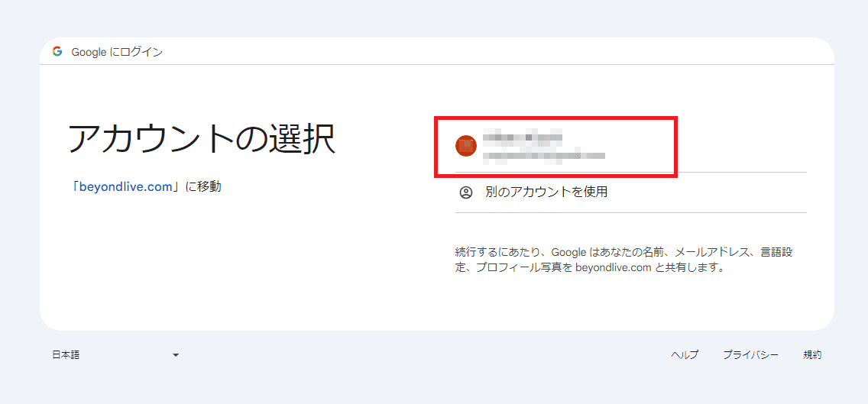The image size is (868, 404).
Task: Click the Google logo icon
Action: click(57, 51)
